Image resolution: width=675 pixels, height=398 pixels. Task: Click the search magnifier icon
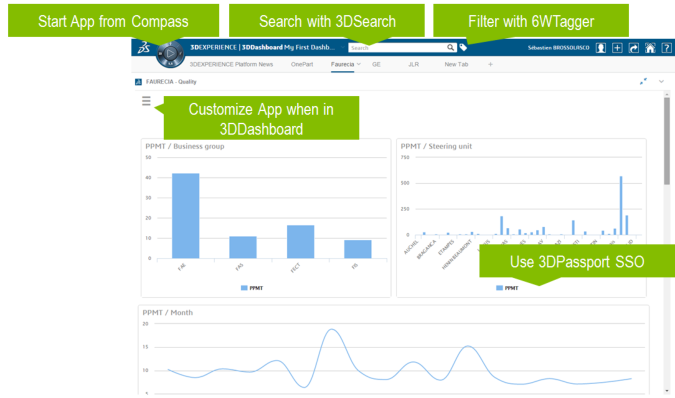[450, 47]
